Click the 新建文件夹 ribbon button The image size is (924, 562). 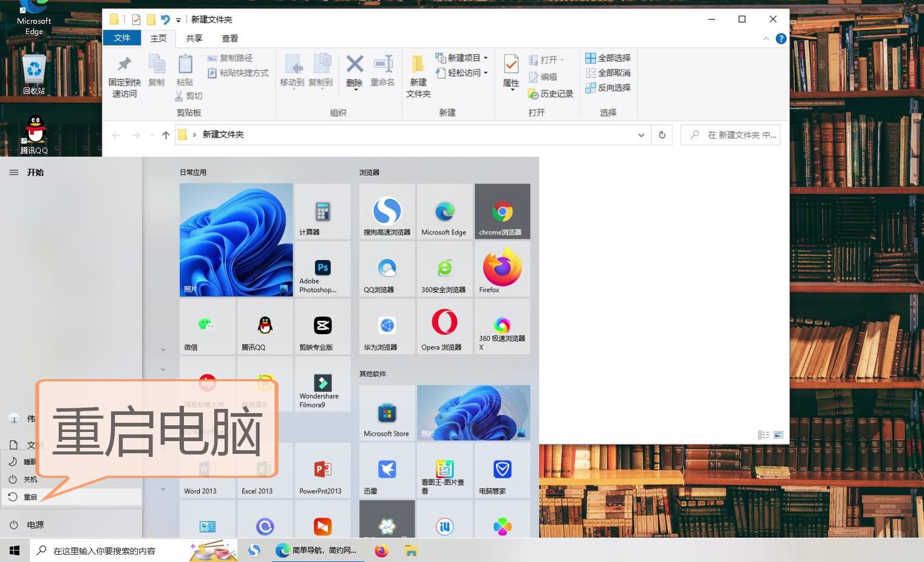418,77
